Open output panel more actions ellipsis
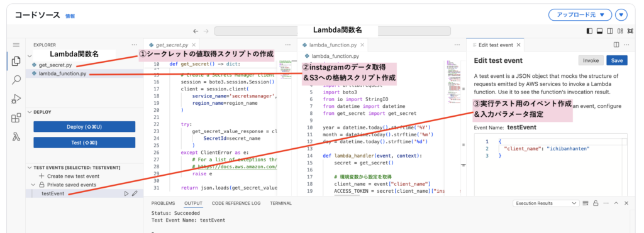 [606, 203]
